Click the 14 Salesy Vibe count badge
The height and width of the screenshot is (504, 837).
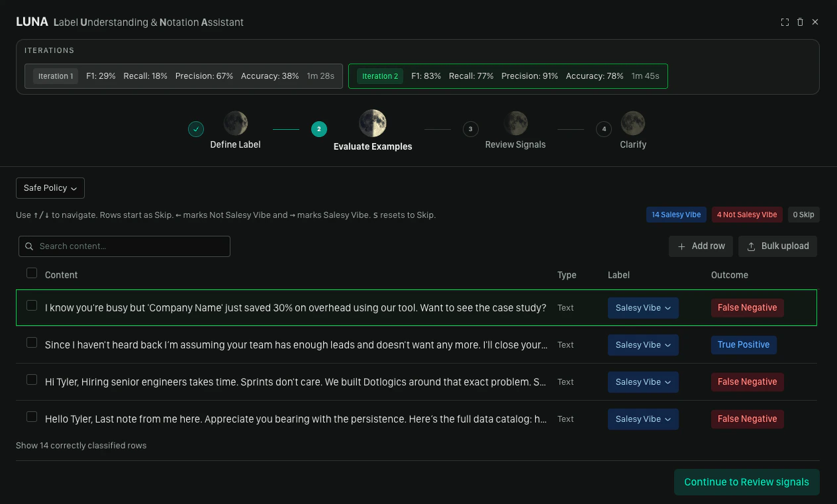point(676,215)
